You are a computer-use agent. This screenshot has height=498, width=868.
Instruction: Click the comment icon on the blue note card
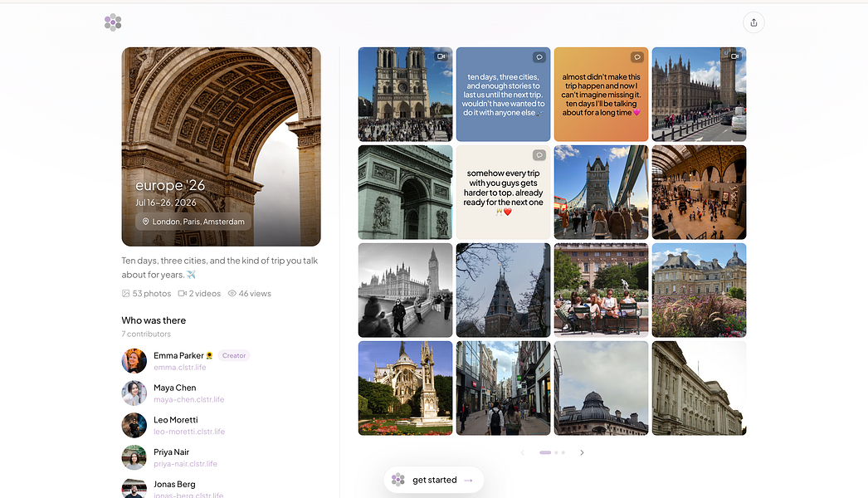coord(539,57)
